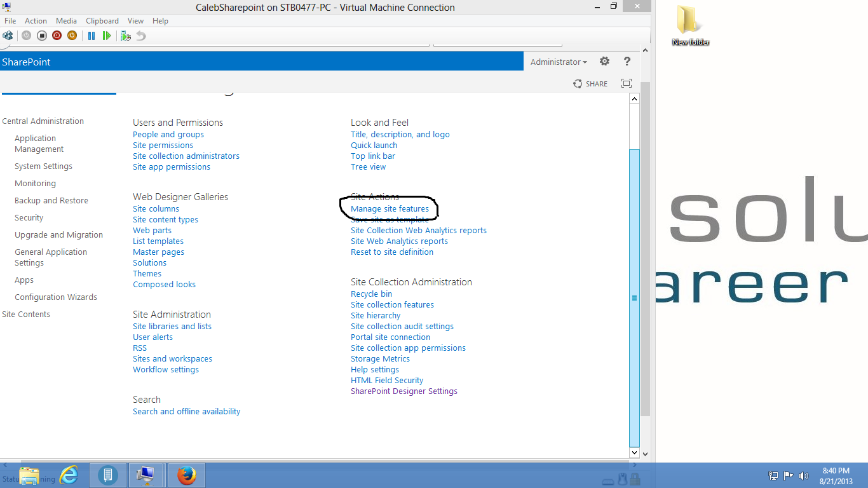Image resolution: width=868 pixels, height=488 pixels.
Task: Open Reset to site definition link
Action: (x=392, y=252)
